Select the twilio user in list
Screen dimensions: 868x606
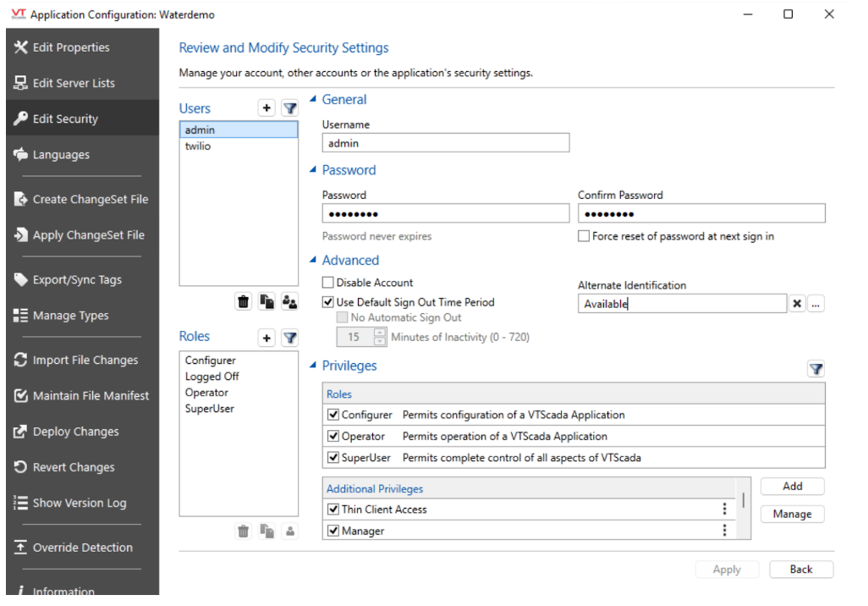(x=199, y=146)
